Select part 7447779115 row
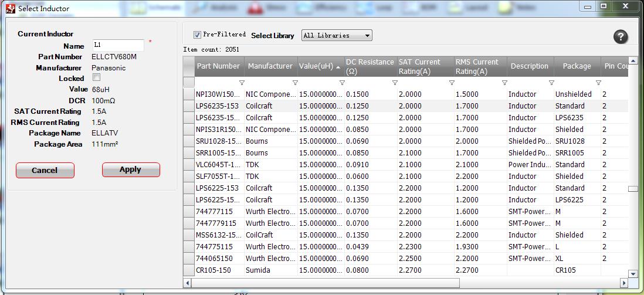Screen dimensions: 644x295 [216, 223]
